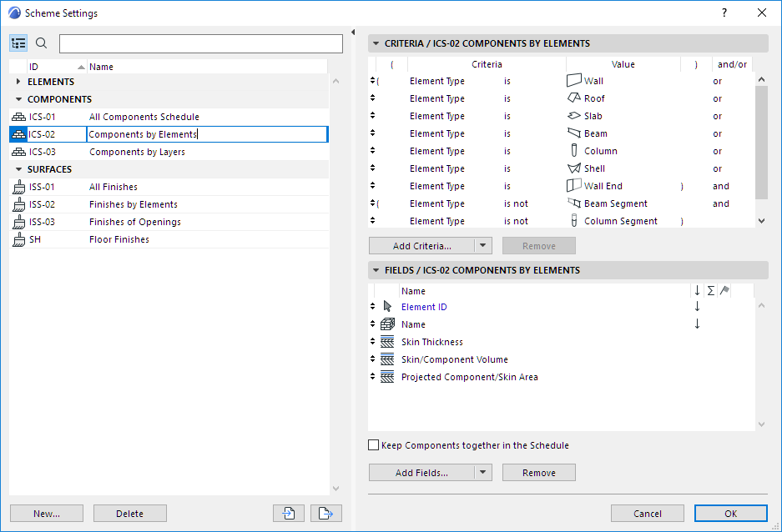
Task: Click the export scheme icon button
Action: [x=326, y=513]
